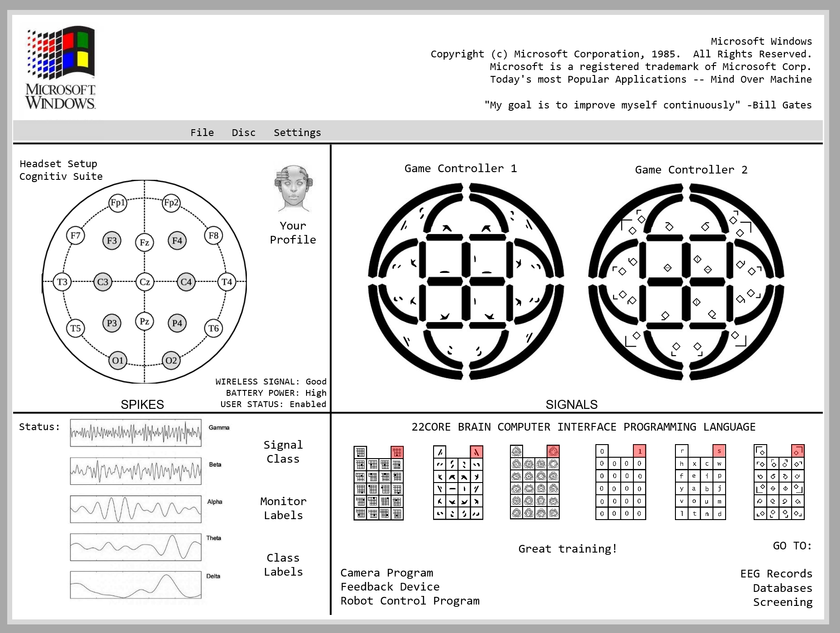
Task: Select the T6 electrode
Action: click(x=213, y=328)
